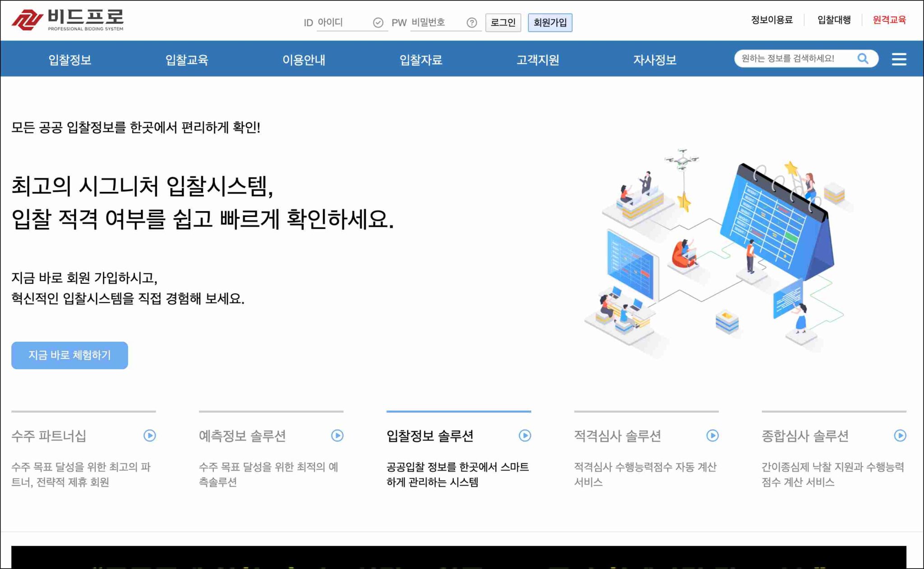Click the ID input field
This screenshot has height=569, width=924.
(x=345, y=23)
